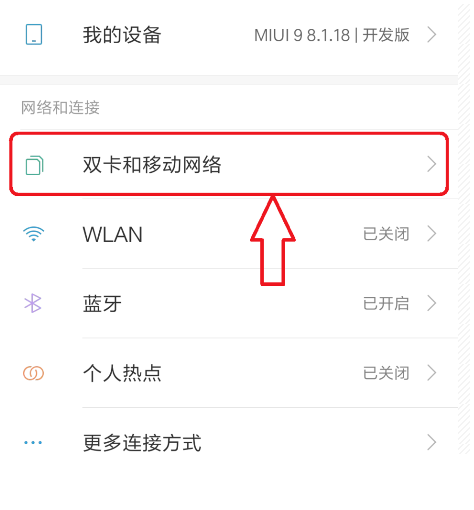Expand 双卡和移动网络 via its chevron arrow
The height and width of the screenshot is (510, 474).
point(432,164)
